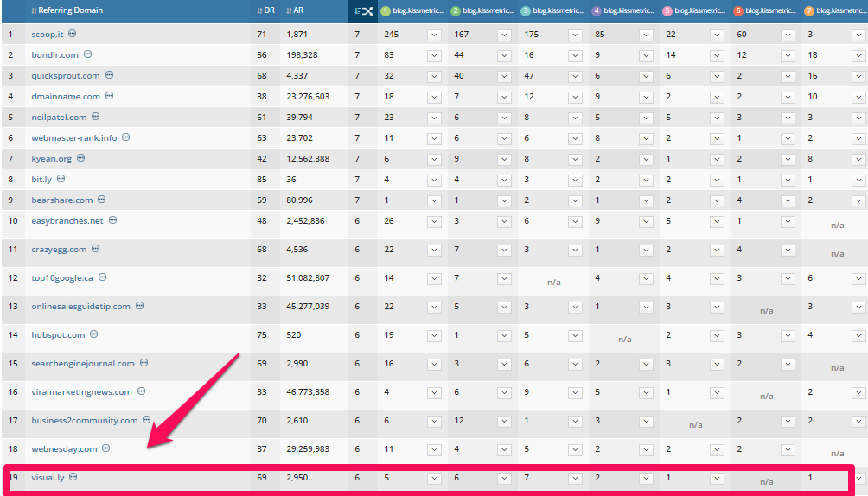Open the searchenginejournal.com domain link
The height and width of the screenshot is (496, 868).
pos(83,364)
